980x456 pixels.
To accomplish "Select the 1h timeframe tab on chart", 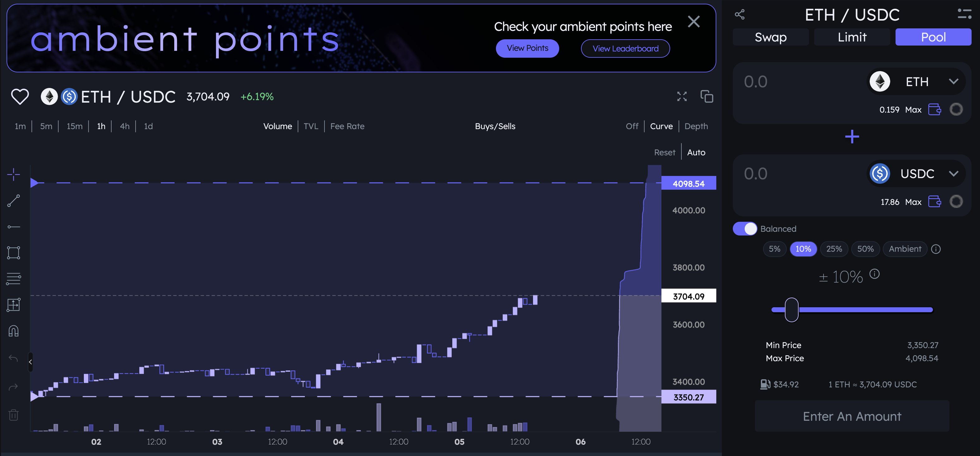I will [101, 126].
